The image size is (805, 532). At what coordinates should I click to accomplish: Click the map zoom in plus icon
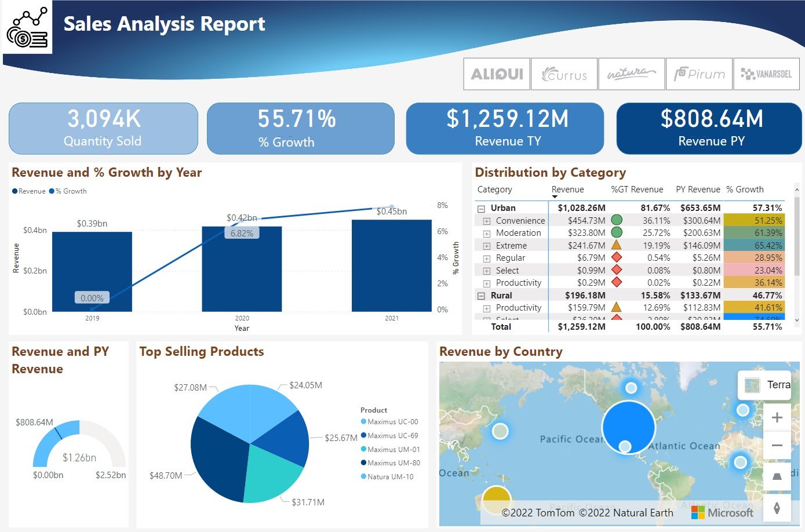pyautogui.click(x=777, y=417)
